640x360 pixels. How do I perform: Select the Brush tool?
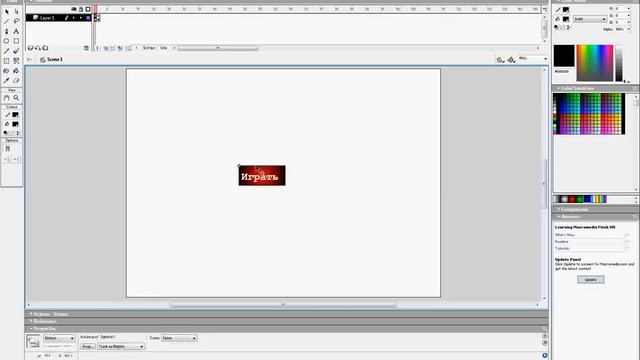pos(16,51)
